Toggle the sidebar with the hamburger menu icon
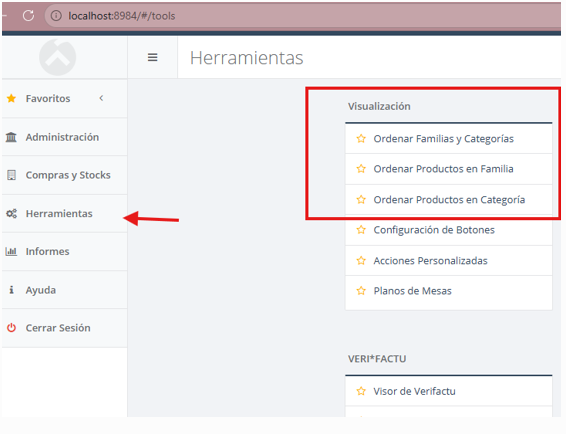Screen dimensions: 566x434 coord(152,57)
